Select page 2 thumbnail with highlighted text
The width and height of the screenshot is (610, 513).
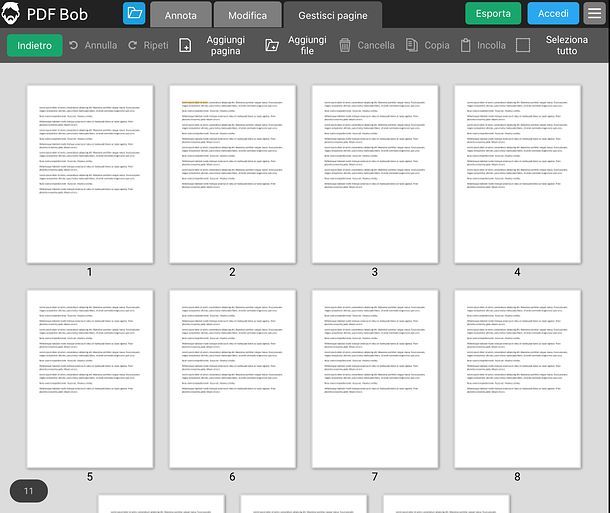coord(232,174)
